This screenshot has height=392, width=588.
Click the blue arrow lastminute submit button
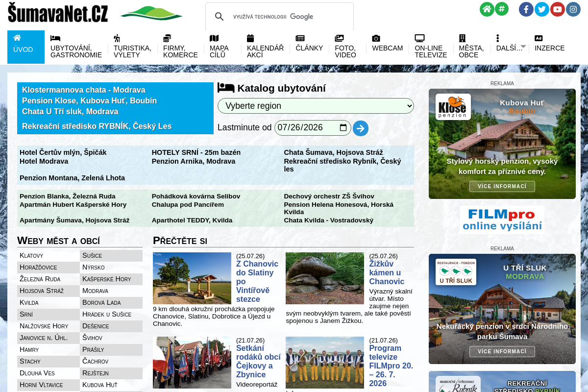[361, 128]
